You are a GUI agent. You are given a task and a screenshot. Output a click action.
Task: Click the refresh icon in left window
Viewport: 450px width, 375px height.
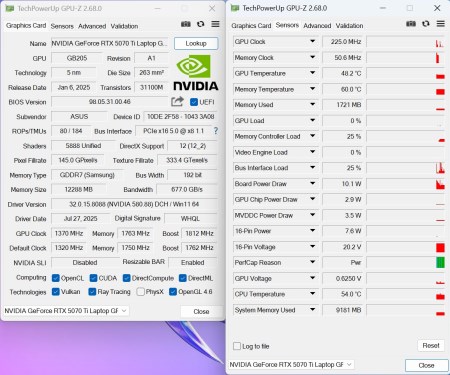[x=200, y=24]
